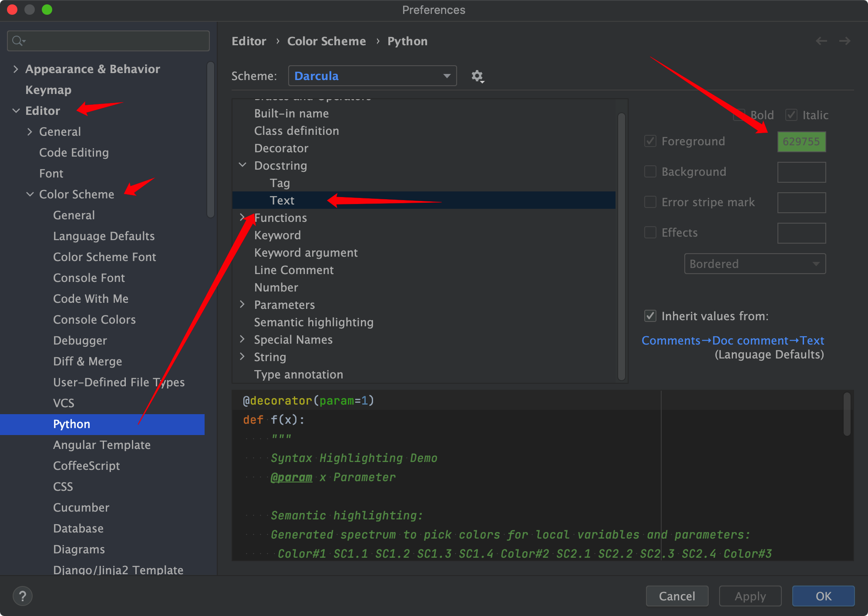Expand the General subsection under Editor

tap(30, 132)
